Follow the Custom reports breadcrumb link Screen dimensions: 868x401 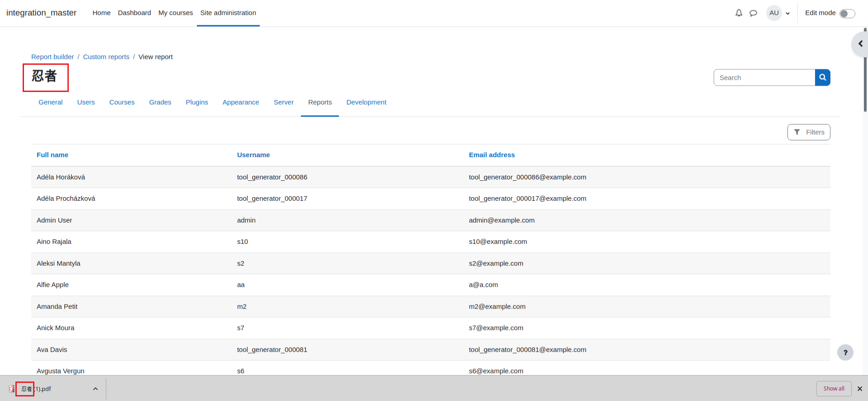106,57
